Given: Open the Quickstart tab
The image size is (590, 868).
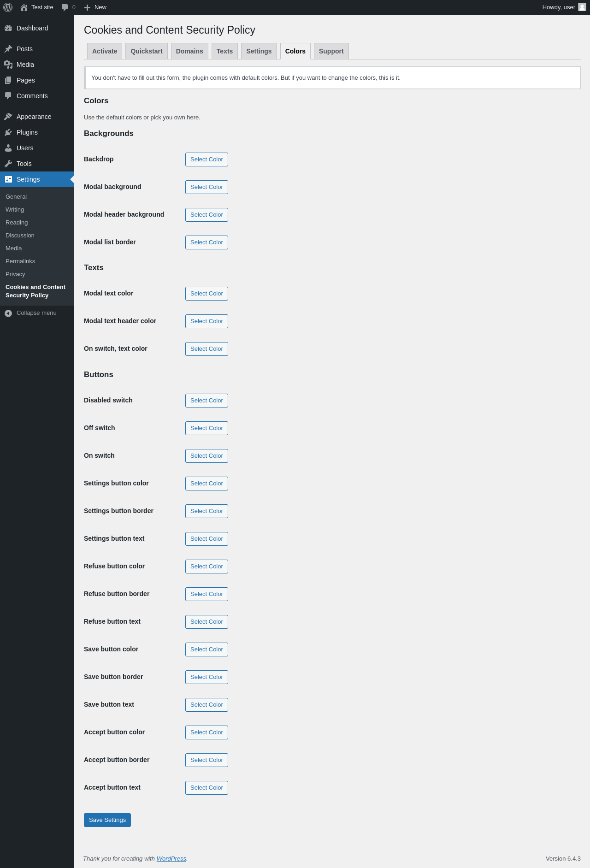Looking at the screenshot, I should coord(147,51).
